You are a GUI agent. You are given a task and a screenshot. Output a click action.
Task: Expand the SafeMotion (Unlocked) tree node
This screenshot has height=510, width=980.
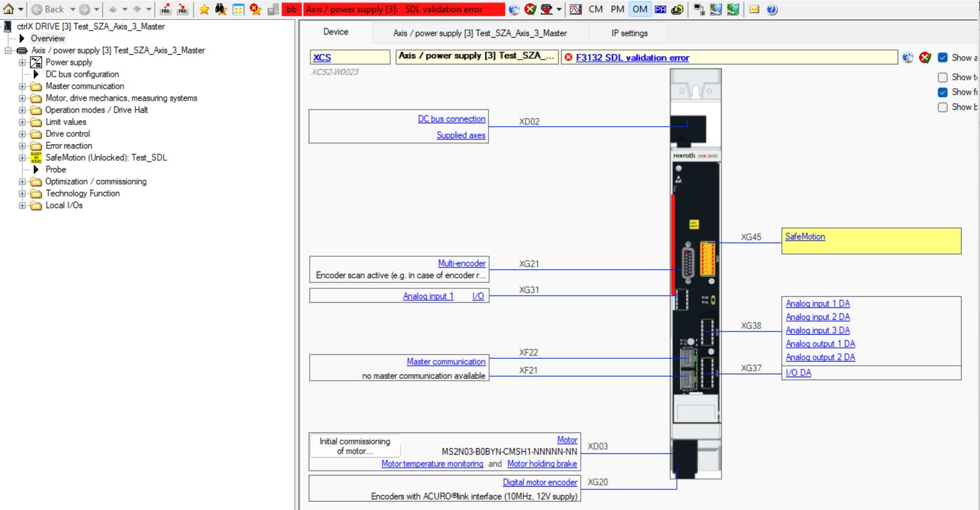click(22, 158)
